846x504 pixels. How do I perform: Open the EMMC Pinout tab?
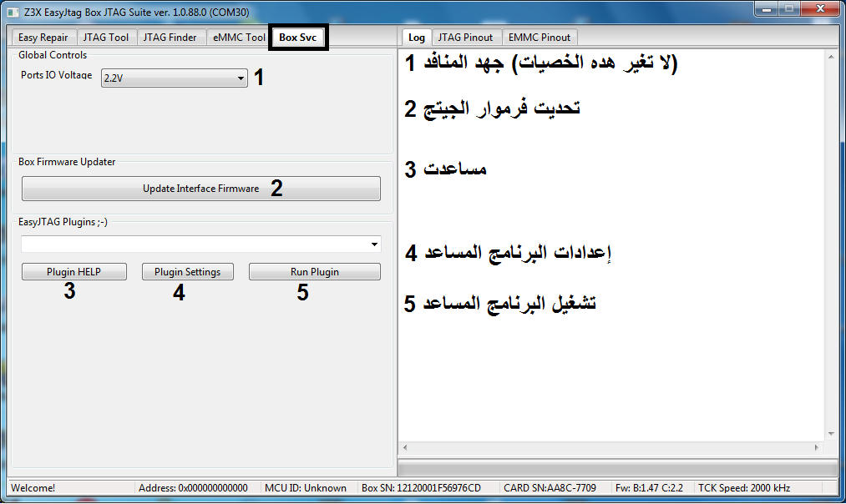coord(539,38)
